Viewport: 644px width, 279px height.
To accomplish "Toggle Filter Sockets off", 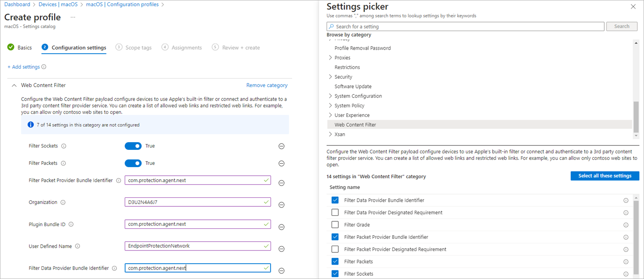I will pos(133,146).
